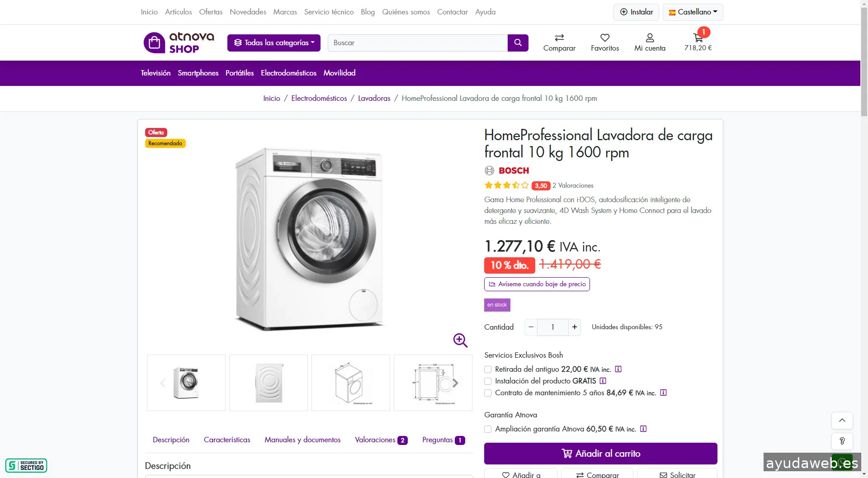Enable Instalación del producto GRATIS
The image size is (868, 478).
pos(488,381)
